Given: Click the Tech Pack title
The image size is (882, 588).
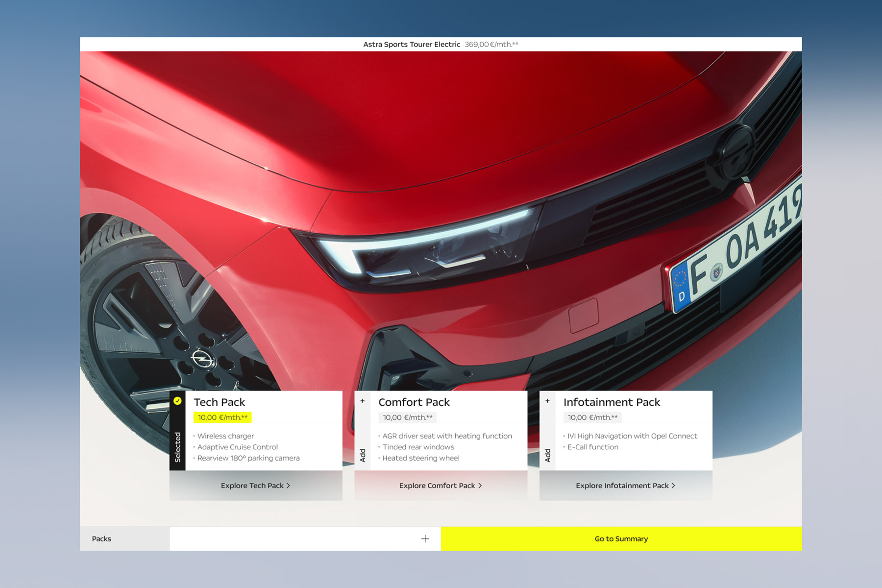Looking at the screenshot, I should (x=219, y=402).
